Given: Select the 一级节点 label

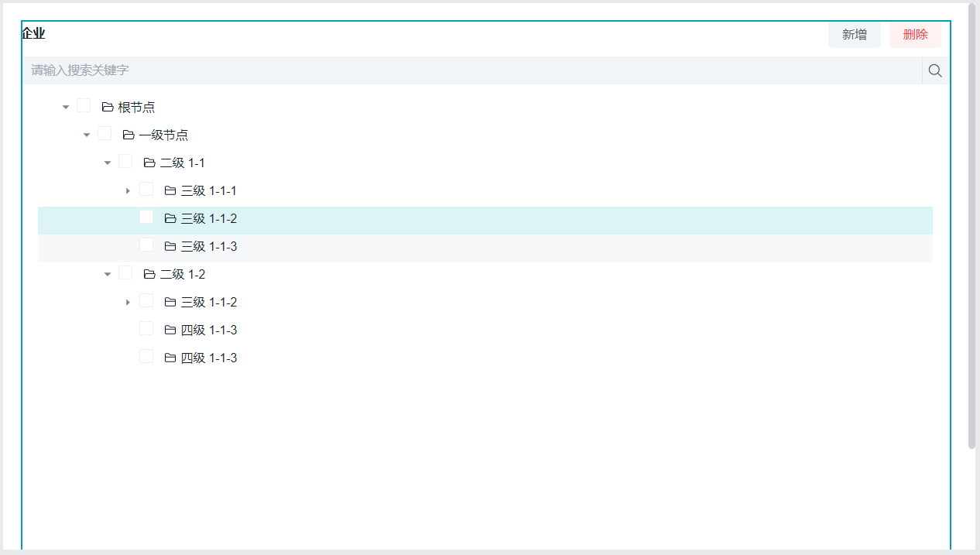Looking at the screenshot, I should point(163,135).
